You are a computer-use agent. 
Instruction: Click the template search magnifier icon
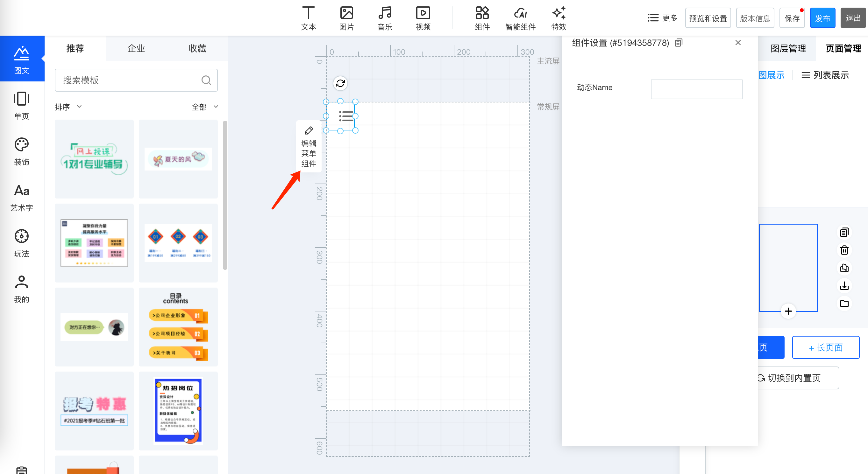tap(206, 80)
